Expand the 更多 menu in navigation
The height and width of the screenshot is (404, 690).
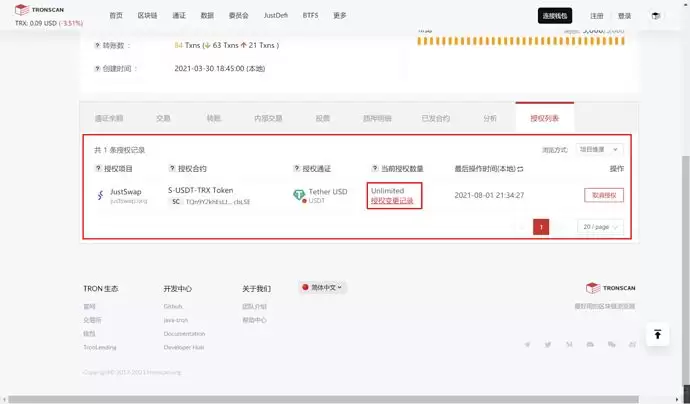(340, 15)
